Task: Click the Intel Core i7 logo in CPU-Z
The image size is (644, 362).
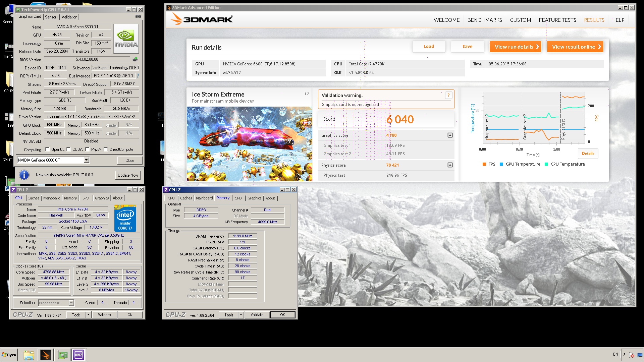Action: pos(125,219)
